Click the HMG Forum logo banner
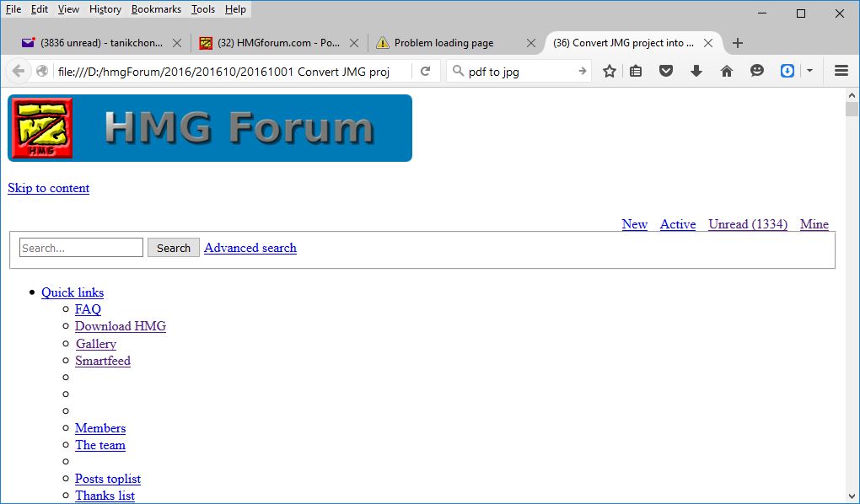Screen dimensions: 860x504 tap(210, 128)
